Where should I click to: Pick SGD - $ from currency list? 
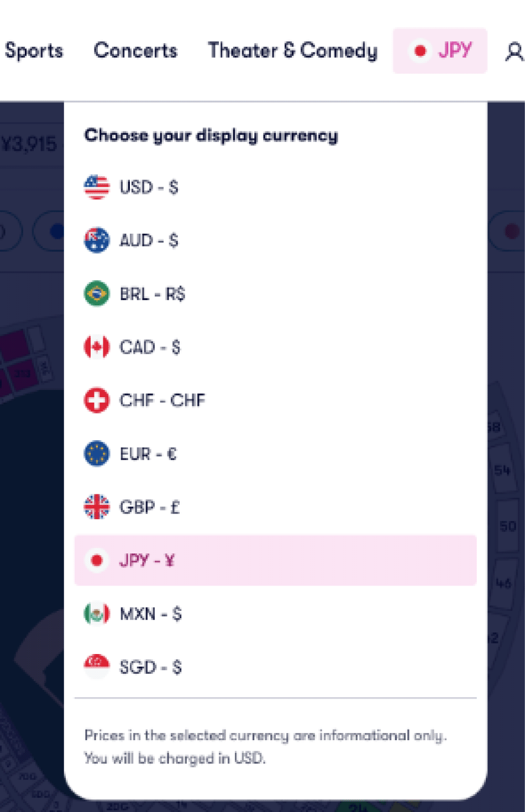[x=275, y=667]
